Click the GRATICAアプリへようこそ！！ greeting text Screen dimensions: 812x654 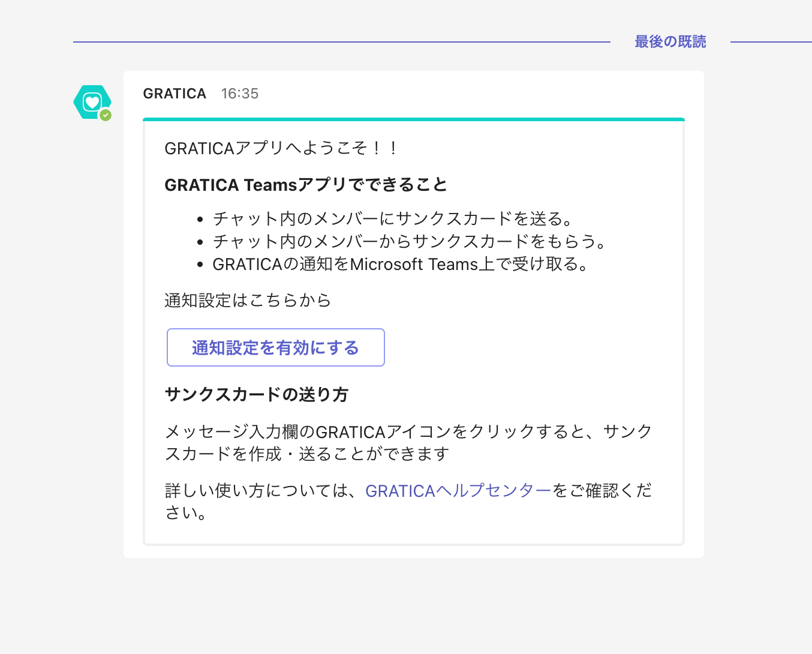click(282, 148)
